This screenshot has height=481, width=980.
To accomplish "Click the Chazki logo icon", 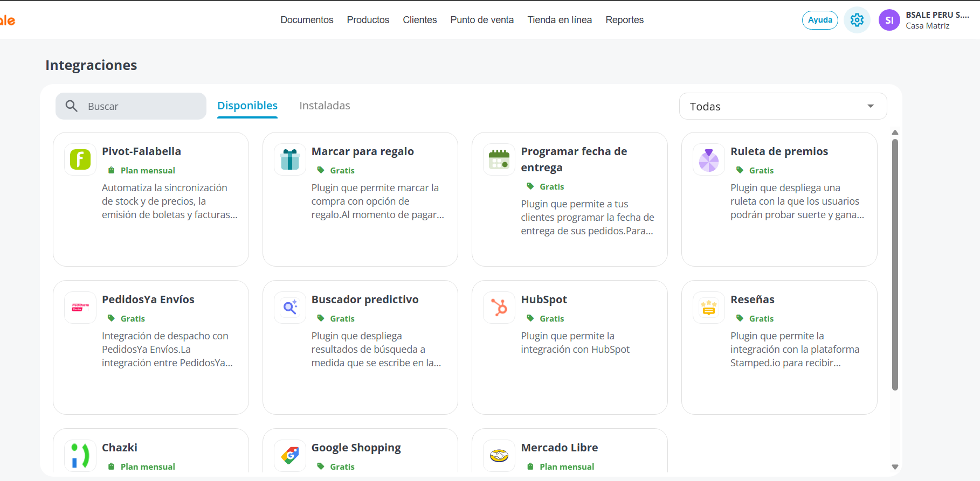I will [80, 456].
